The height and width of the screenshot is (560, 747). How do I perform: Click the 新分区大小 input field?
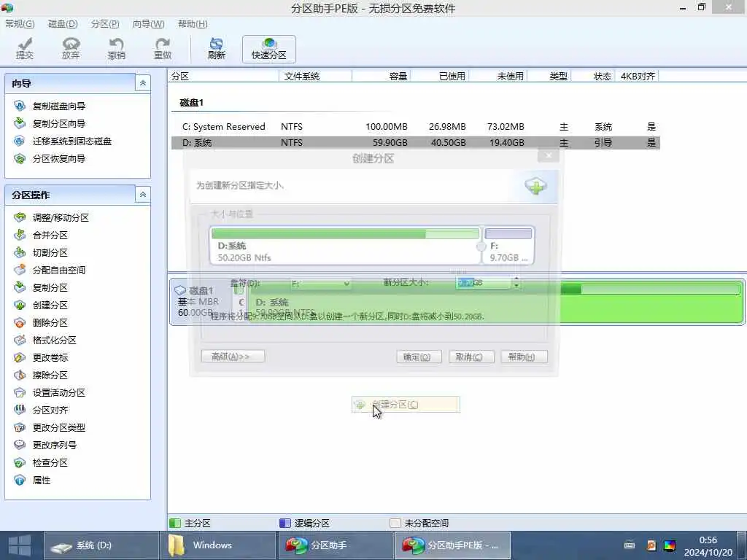tap(483, 283)
